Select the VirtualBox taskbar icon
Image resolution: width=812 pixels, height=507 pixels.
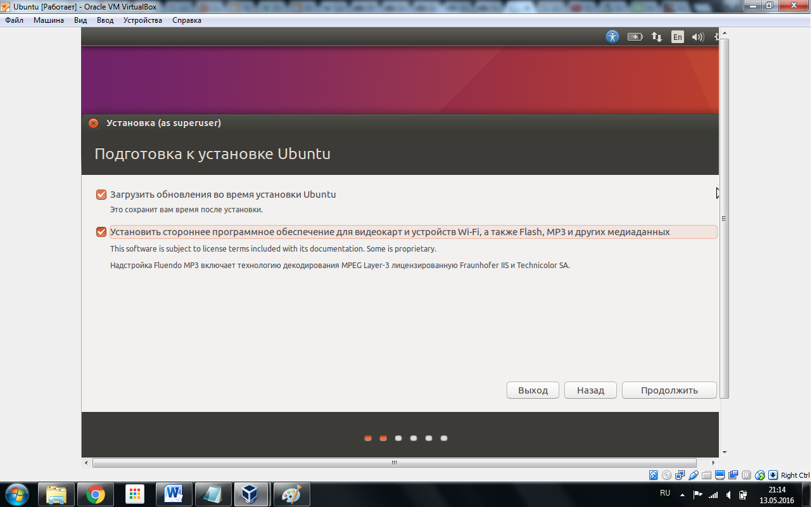point(252,494)
